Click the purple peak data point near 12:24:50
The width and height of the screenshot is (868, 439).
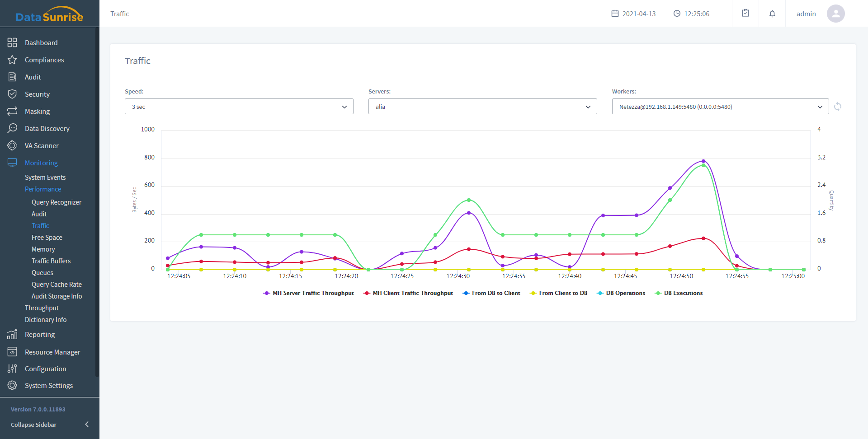point(703,161)
